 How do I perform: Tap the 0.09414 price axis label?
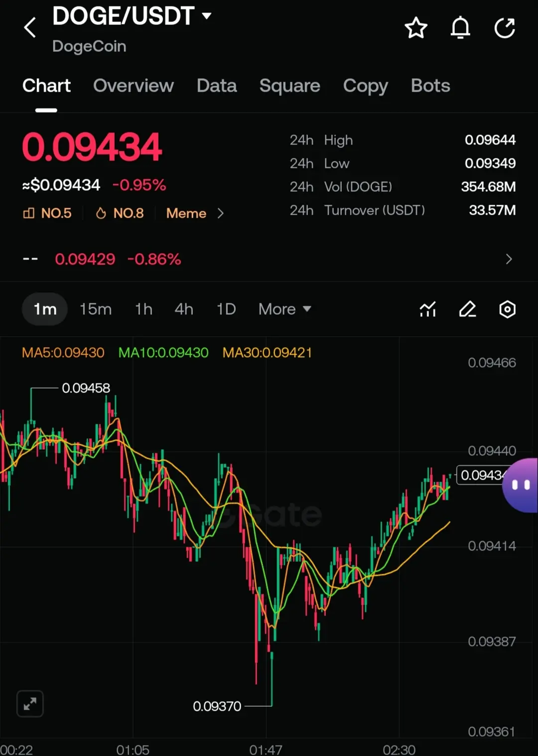coord(492,546)
